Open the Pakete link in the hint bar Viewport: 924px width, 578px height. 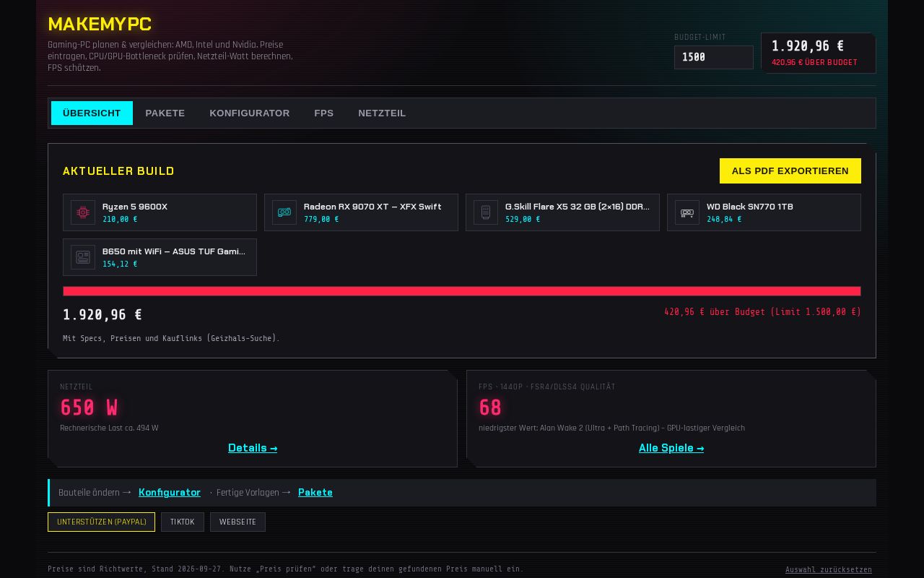(x=315, y=493)
